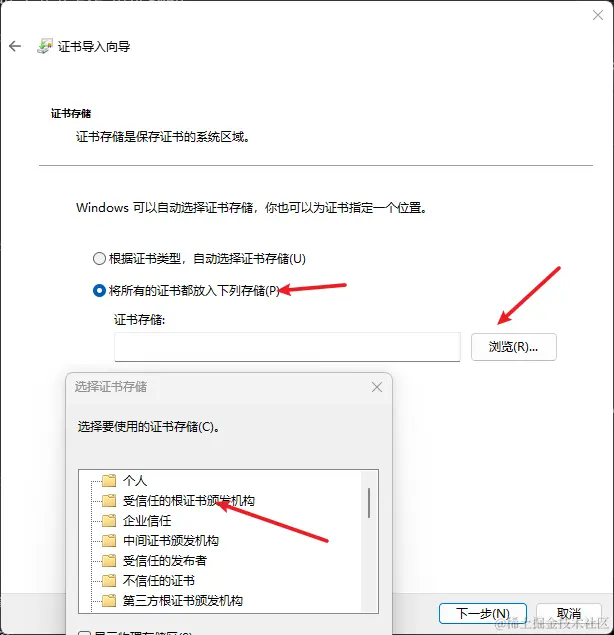
Task: Toggle the 显示物理存储区 checkbox
Action: point(84,633)
